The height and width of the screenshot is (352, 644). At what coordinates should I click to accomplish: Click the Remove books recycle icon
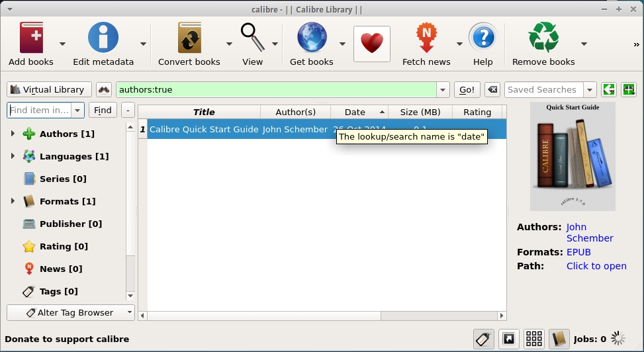(543, 37)
